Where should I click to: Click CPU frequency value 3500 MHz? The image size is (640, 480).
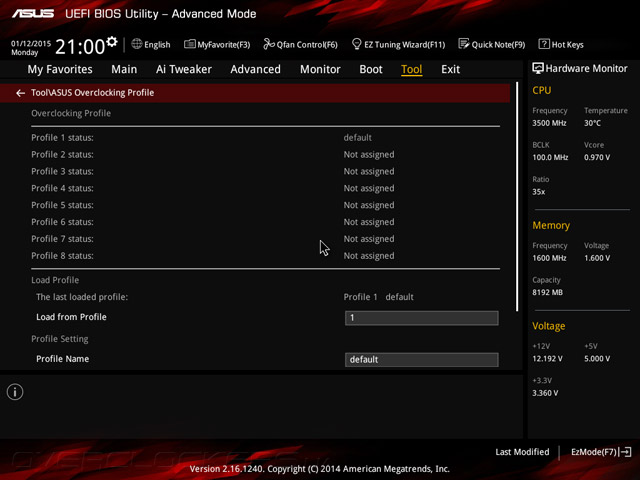click(549, 123)
